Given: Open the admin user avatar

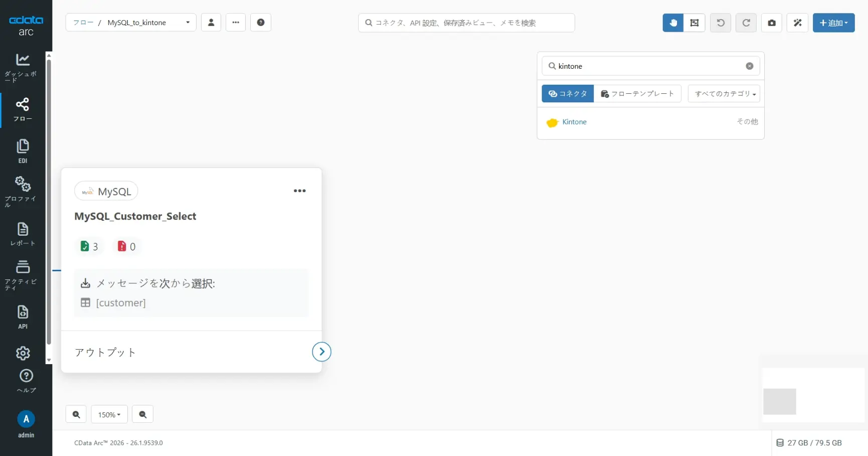Looking at the screenshot, I should point(26,419).
